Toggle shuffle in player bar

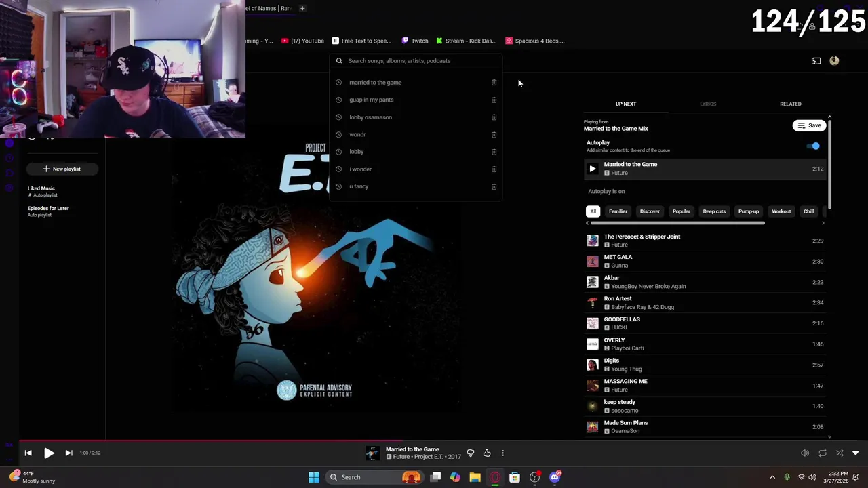point(840,453)
